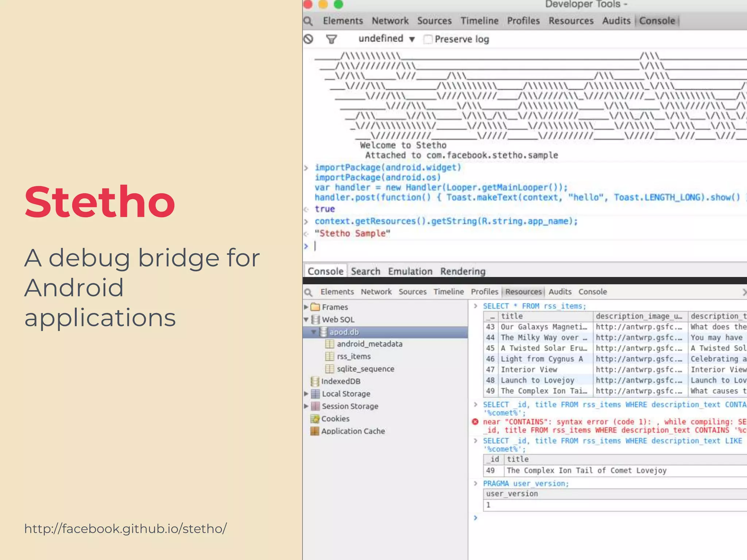Click the 'Launch to Lovejoy' title cell
Image resolution: width=747 pixels, height=560 pixels.
click(x=545, y=380)
